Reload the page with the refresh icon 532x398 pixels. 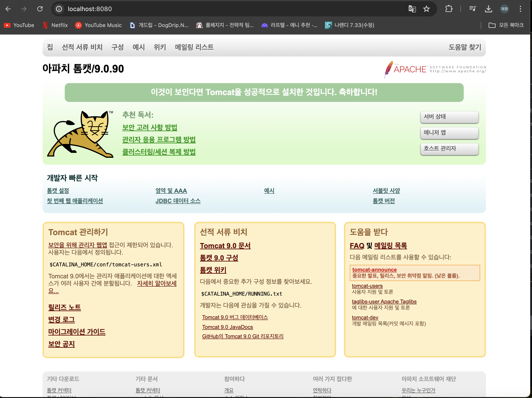click(x=40, y=9)
